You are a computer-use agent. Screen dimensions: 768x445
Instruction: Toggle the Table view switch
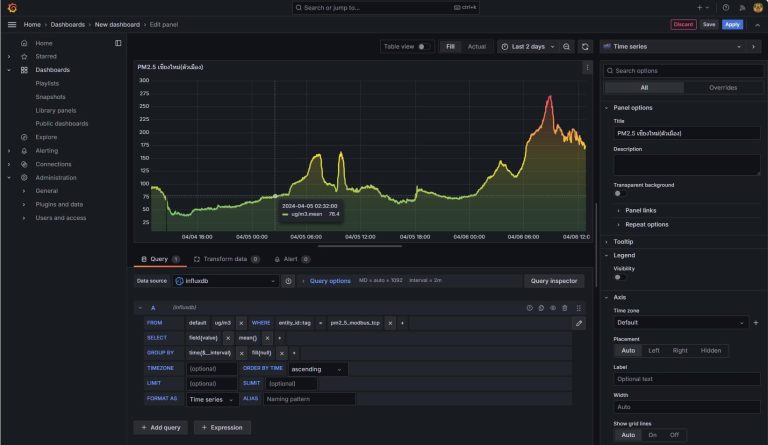pos(424,46)
